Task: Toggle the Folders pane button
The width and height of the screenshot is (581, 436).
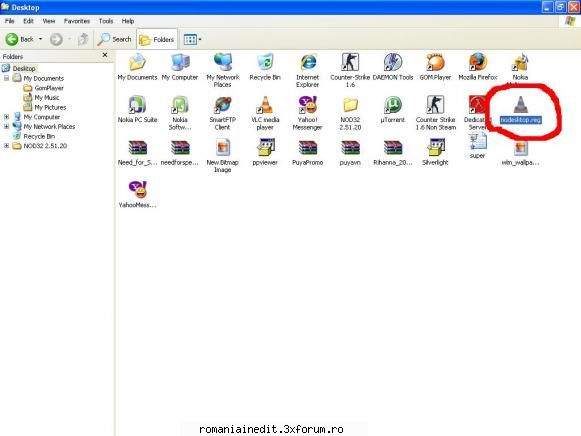Action: tap(157, 39)
